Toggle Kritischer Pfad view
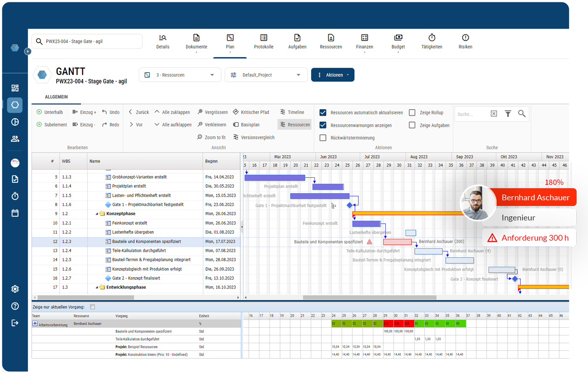The height and width of the screenshot is (374, 588). point(251,112)
